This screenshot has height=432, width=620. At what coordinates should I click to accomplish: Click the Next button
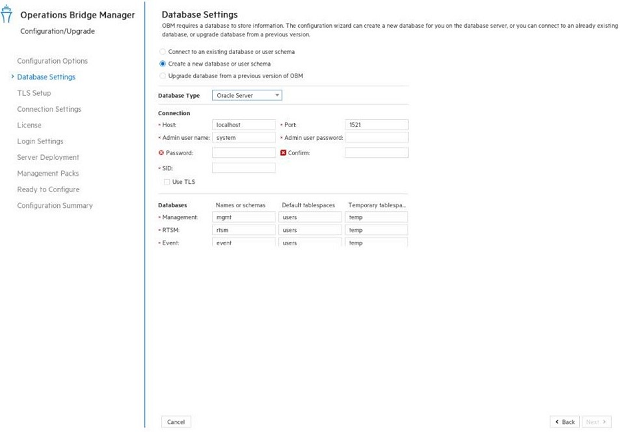(597, 422)
